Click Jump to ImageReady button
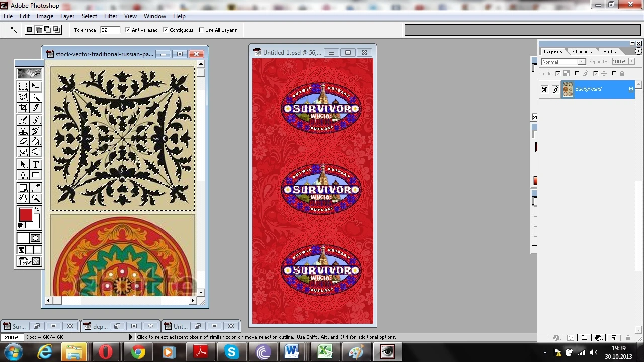 [x=29, y=261]
